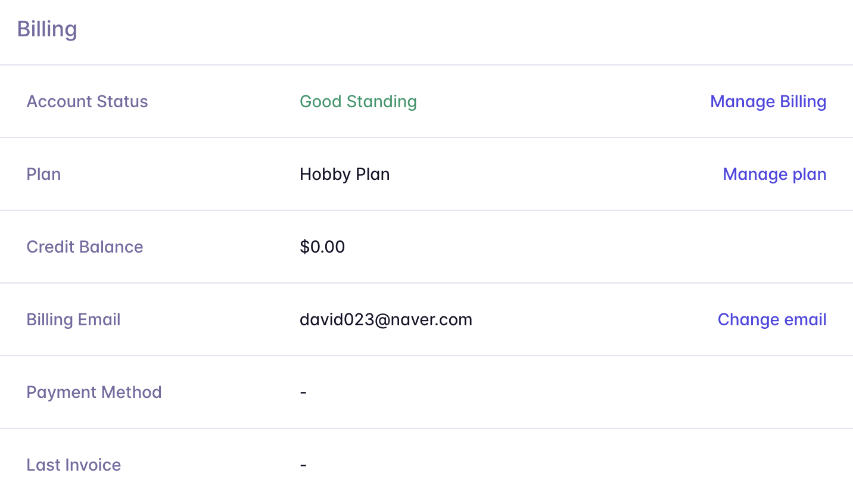Select the $0.00 credit balance amount

[x=322, y=247]
